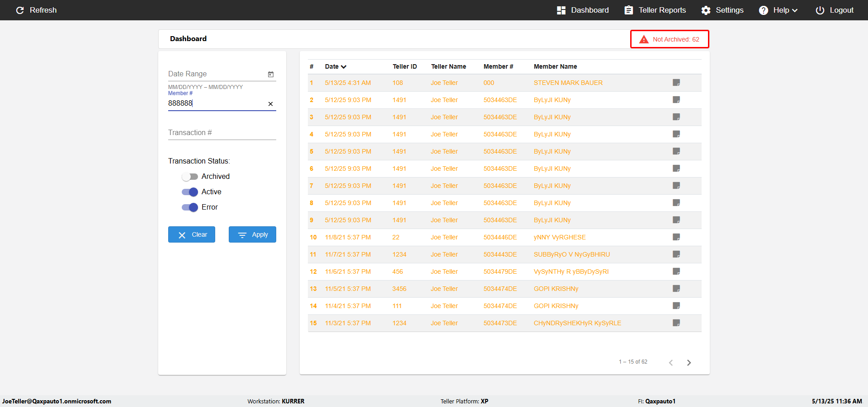
Task: Go to next page of results
Action: click(689, 363)
